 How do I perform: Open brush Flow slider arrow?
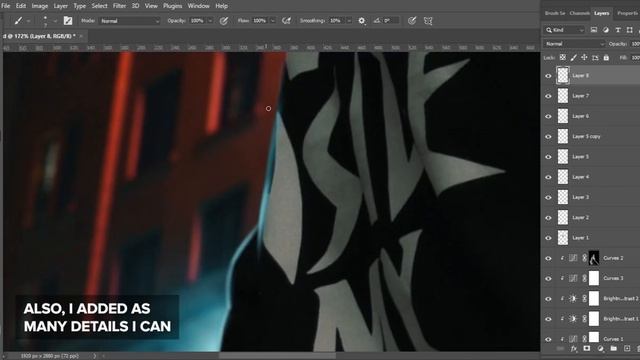point(273,21)
